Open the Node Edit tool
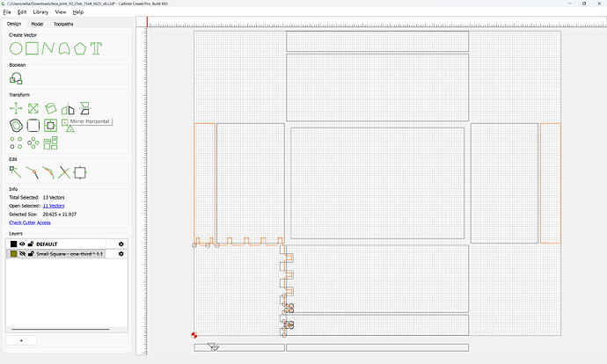Image resolution: width=607 pixels, height=364 pixels. [x=16, y=172]
